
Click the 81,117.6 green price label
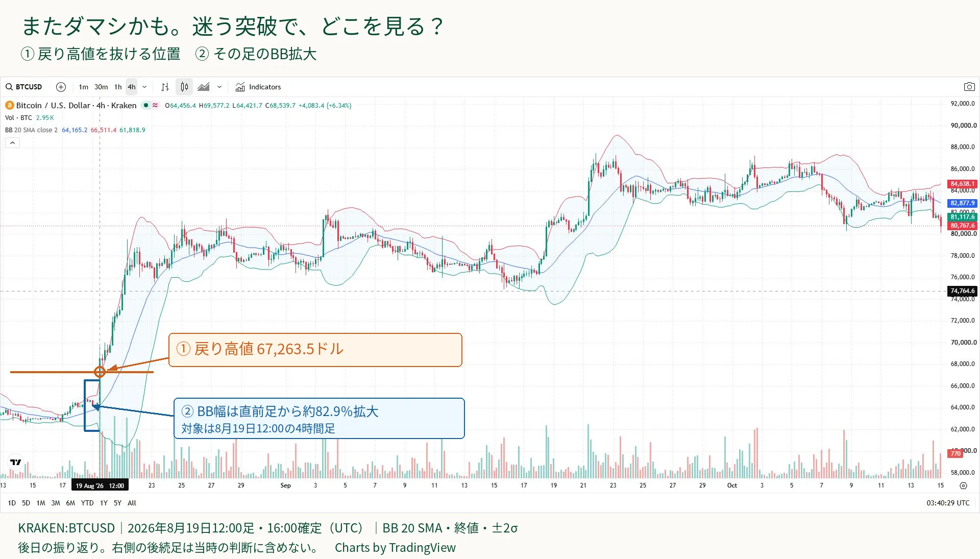962,217
